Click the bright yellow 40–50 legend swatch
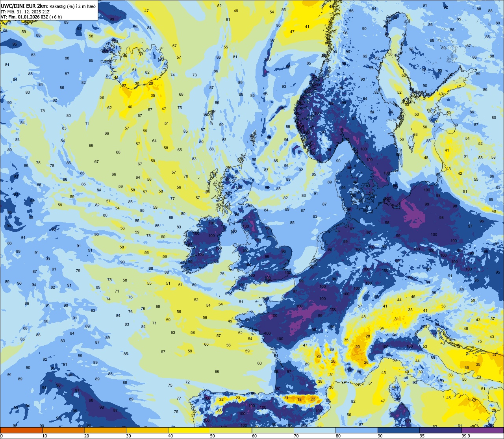Image resolution: width=504 pixels, height=439 pixels. point(189,430)
